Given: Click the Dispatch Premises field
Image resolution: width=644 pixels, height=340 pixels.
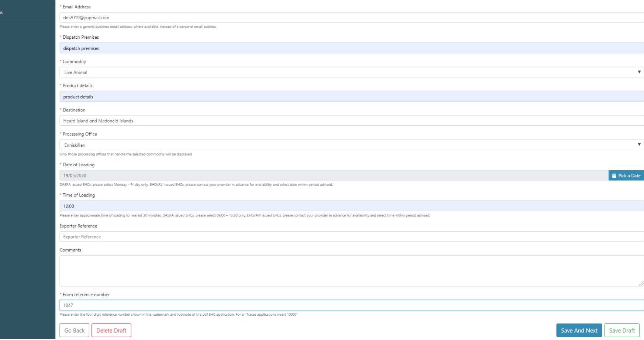Looking at the screenshot, I should tap(352, 48).
